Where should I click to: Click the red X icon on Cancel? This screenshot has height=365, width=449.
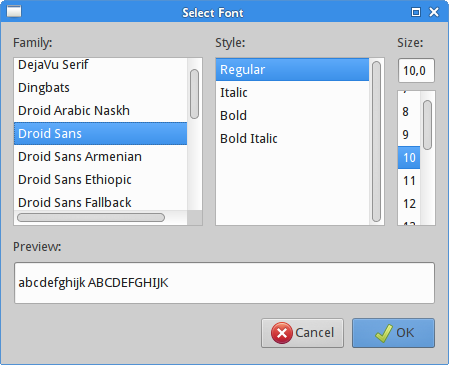point(282,333)
